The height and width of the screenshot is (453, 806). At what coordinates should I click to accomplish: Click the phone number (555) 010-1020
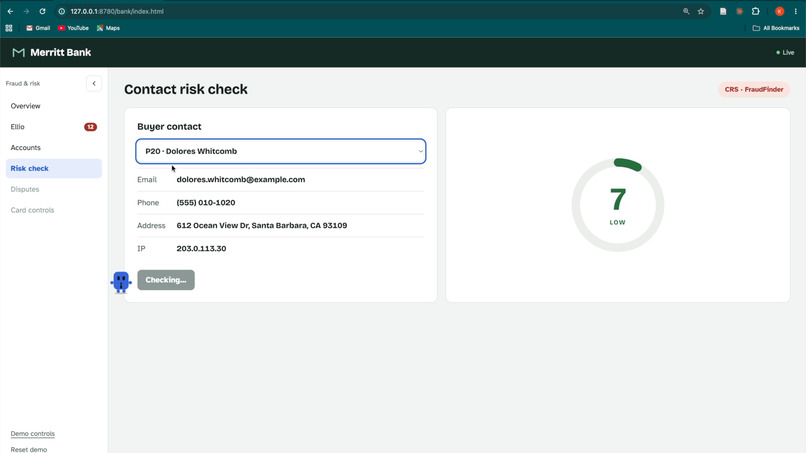click(x=206, y=203)
